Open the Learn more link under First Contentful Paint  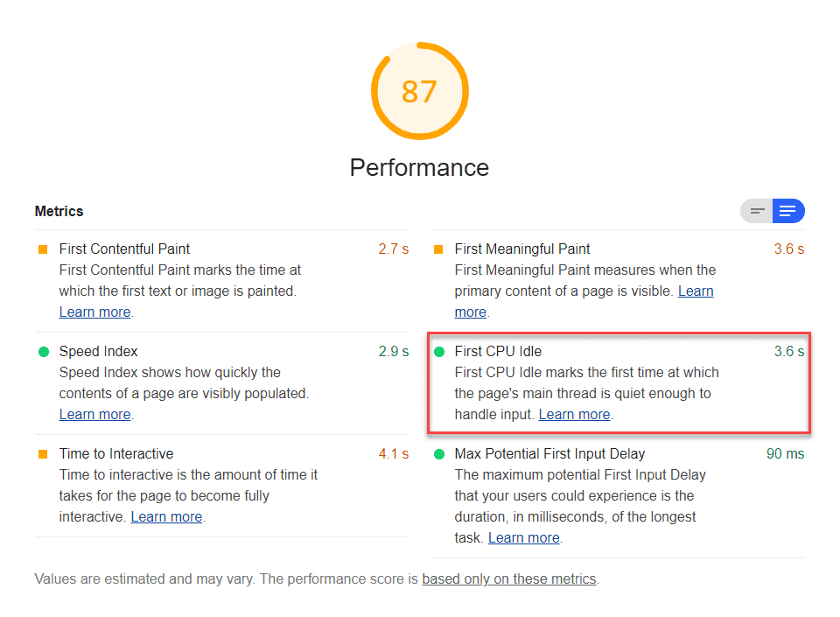click(x=94, y=312)
